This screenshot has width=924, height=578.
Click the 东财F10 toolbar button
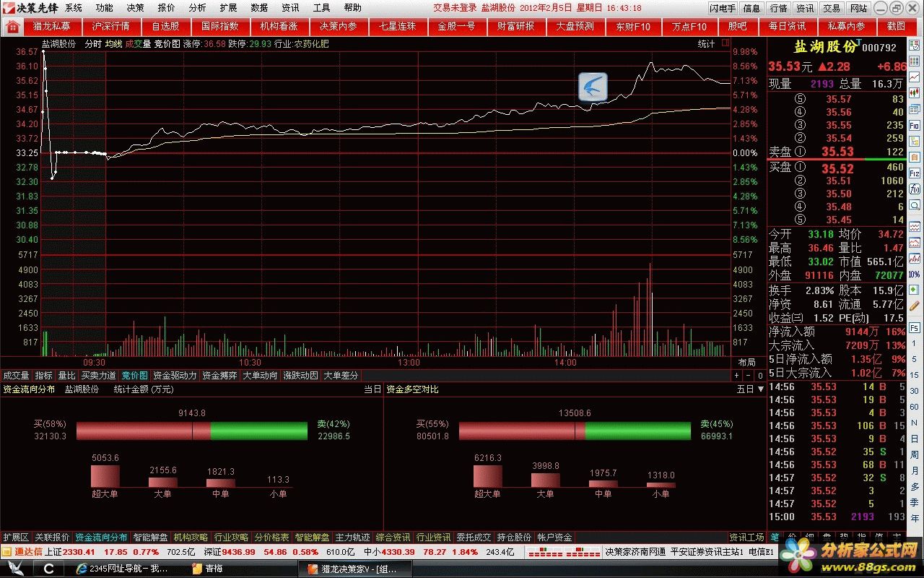click(633, 26)
